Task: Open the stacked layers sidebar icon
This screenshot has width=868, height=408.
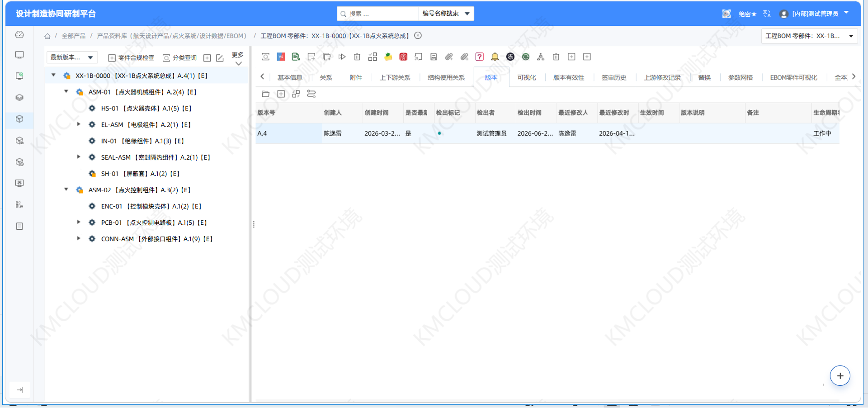Action: 19,97
